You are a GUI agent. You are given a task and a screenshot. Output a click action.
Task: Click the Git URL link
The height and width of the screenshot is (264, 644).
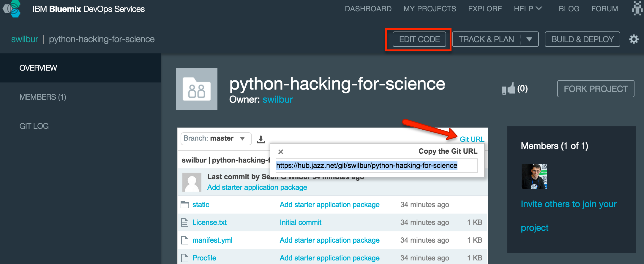click(472, 139)
